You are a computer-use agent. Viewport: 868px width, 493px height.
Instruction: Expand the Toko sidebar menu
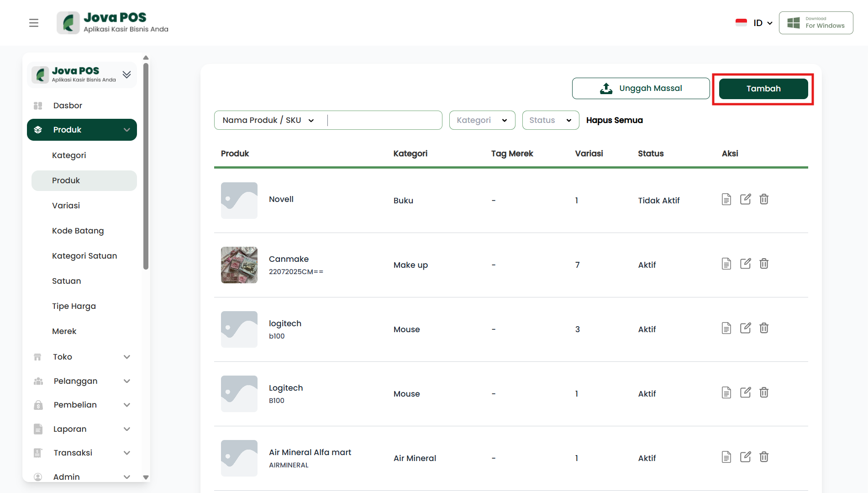point(82,357)
